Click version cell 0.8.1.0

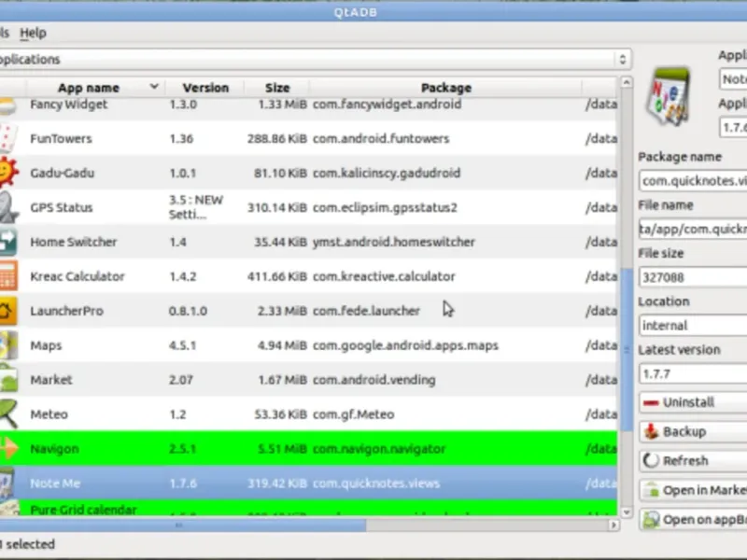coord(188,311)
